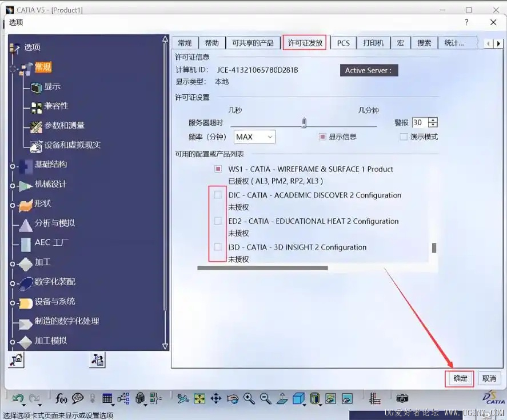Click the settings dump icon below options tree
The image size is (507, 420).
[x=97, y=360]
